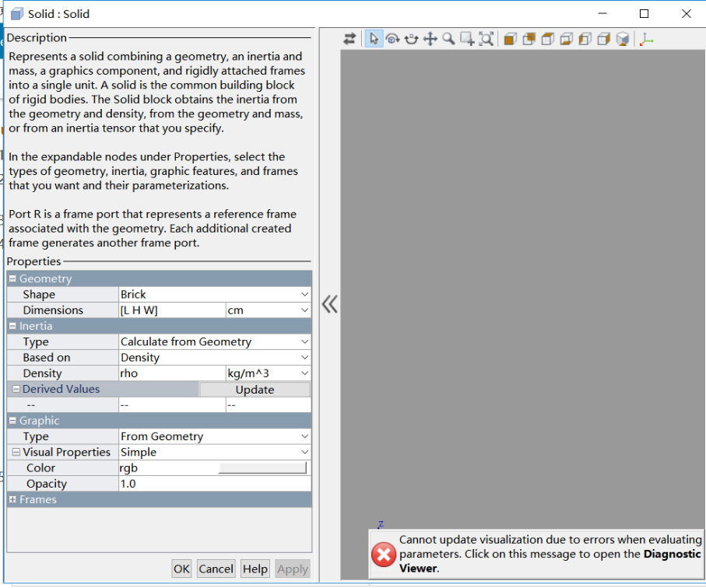Click the Cancel button
This screenshot has height=588, width=706.
click(x=216, y=569)
